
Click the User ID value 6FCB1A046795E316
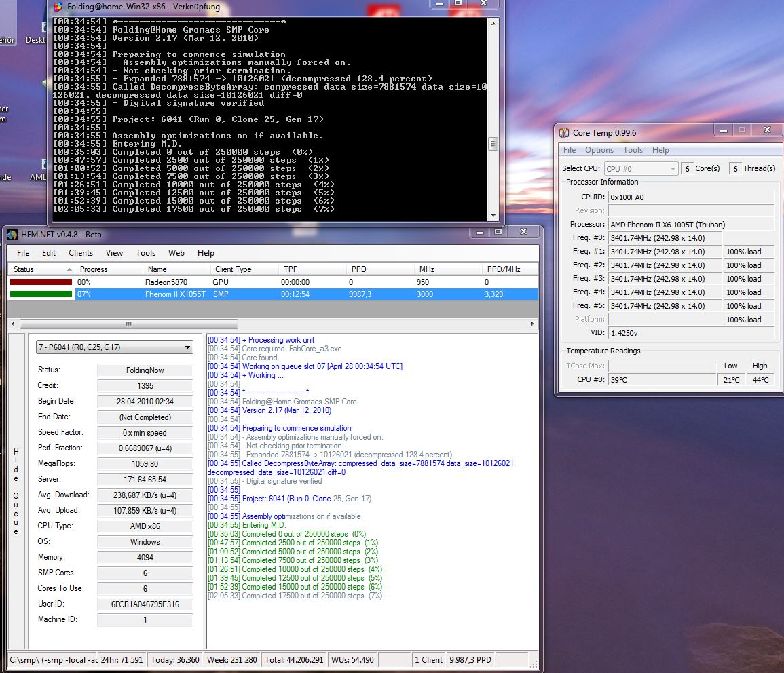145,604
